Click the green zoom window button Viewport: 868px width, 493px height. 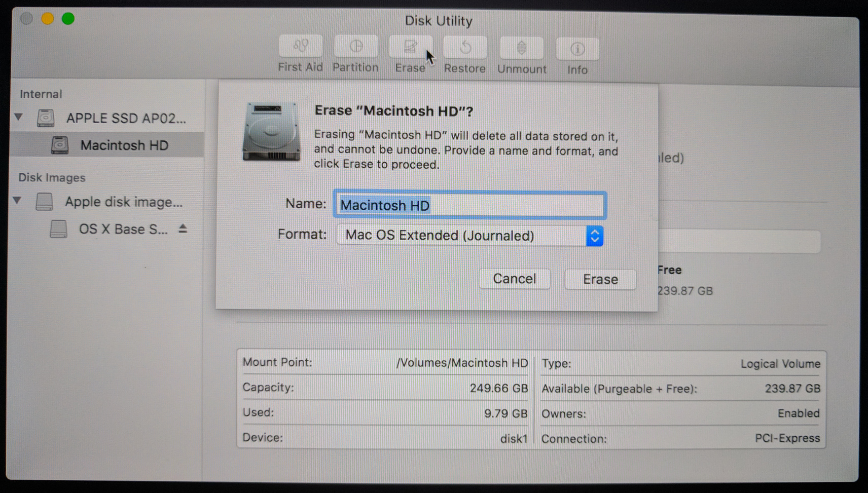point(68,19)
